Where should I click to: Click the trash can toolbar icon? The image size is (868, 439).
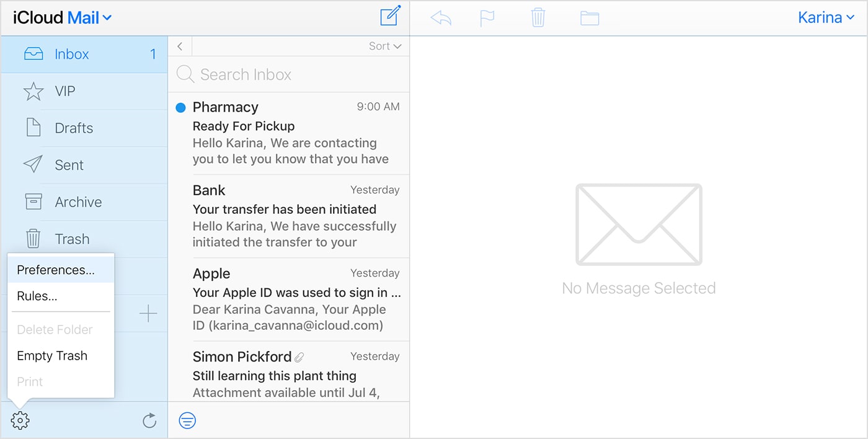[538, 17]
